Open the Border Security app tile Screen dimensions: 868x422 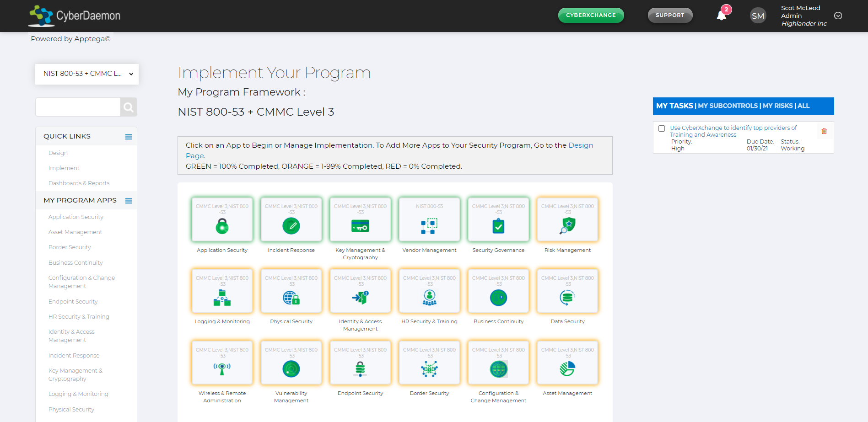tap(429, 363)
